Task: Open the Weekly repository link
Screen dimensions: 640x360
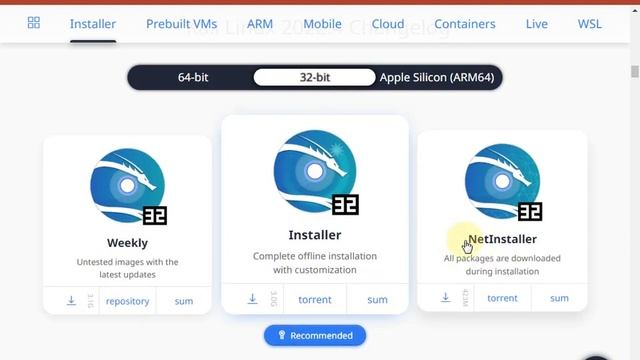Action: click(127, 301)
